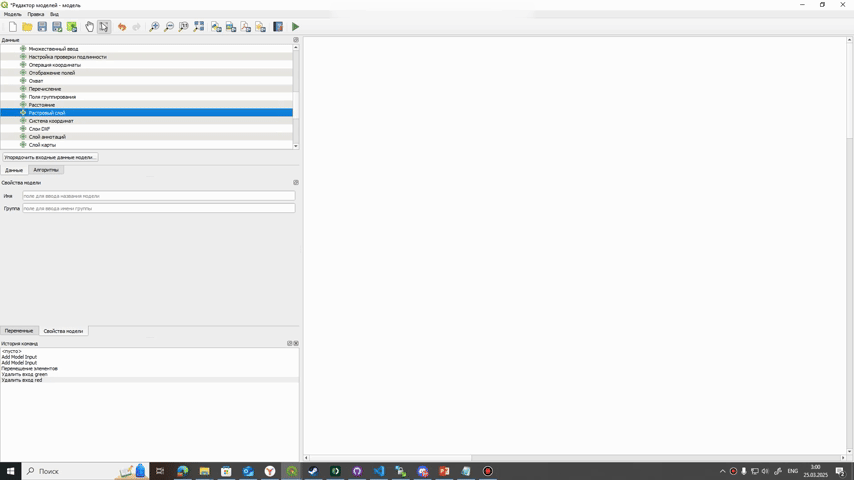Zoom in on the model canvas
Image resolution: width=854 pixels, height=480 pixels.
click(154, 27)
